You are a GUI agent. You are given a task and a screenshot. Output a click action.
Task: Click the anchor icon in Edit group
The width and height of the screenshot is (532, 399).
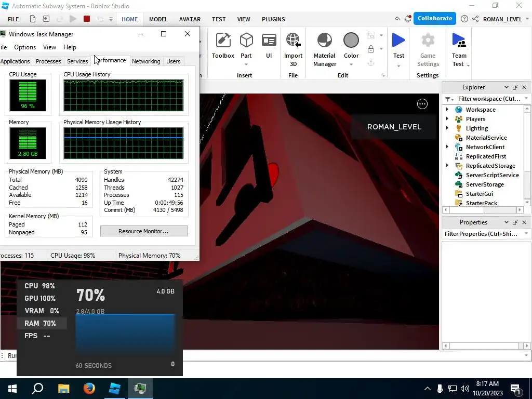[x=371, y=62]
